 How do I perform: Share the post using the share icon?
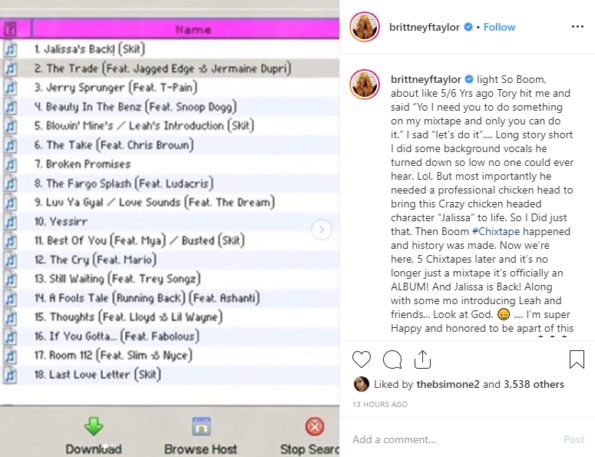[x=422, y=359]
